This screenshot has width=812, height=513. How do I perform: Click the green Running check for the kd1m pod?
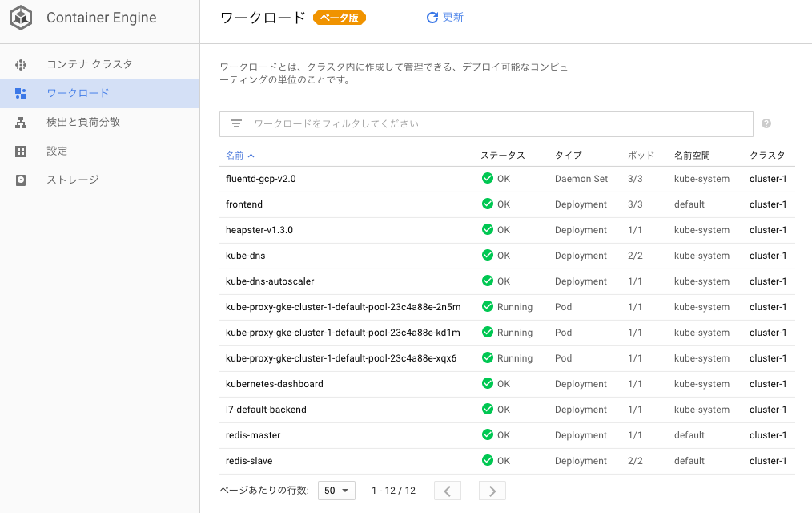pyautogui.click(x=488, y=332)
